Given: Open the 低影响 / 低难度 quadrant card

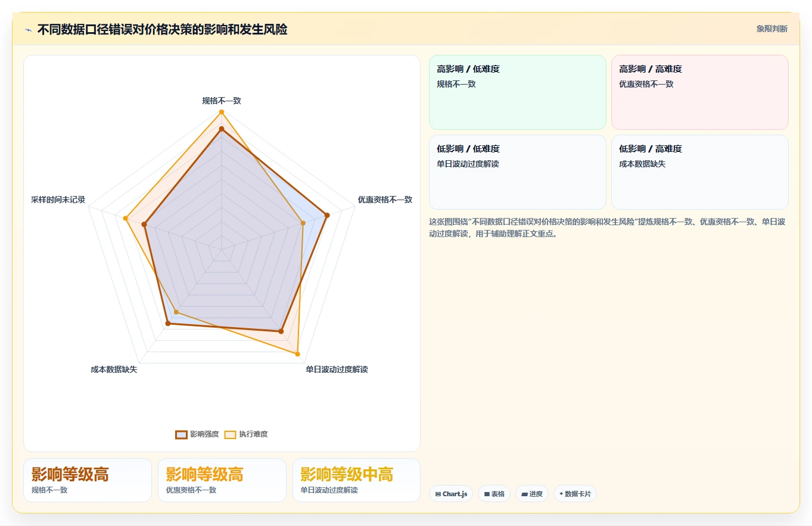Looking at the screenshot, I should pos(518,172).
